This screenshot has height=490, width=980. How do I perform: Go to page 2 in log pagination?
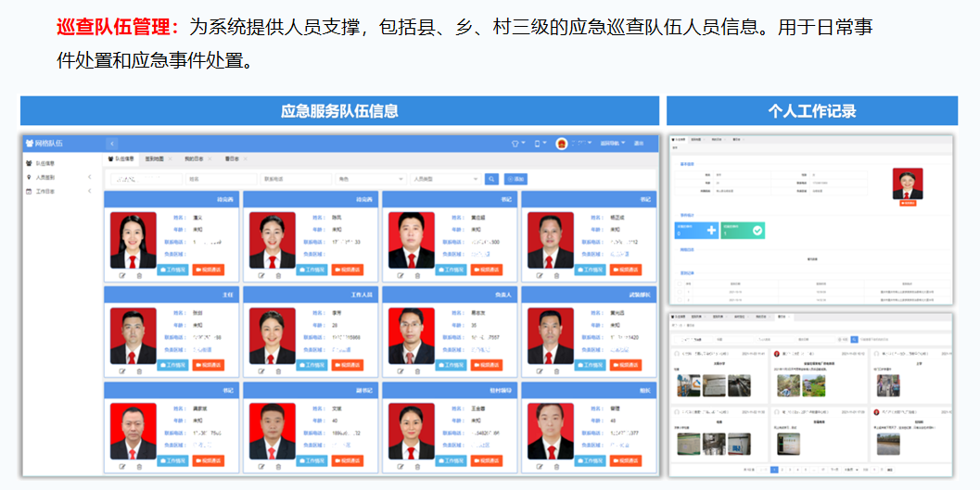pos(782,470)
